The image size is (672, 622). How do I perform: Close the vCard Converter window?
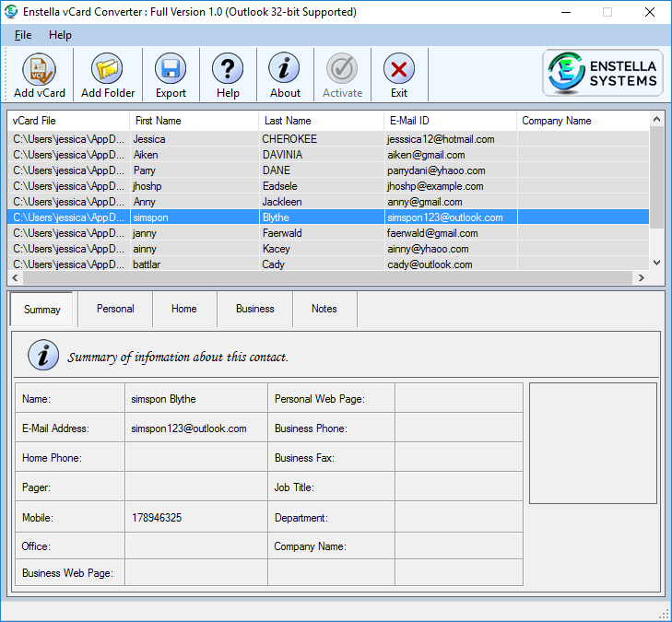tap(650, 12)
